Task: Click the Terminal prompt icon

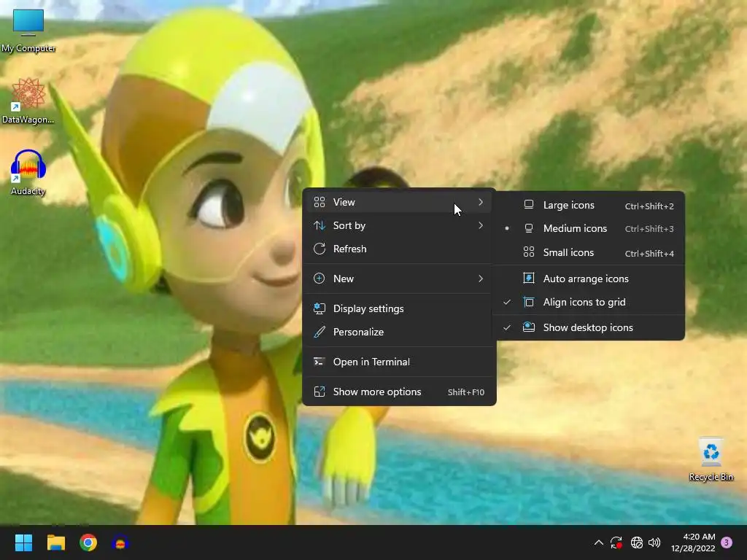Action: pyautogui.click(x=320, y=362)
